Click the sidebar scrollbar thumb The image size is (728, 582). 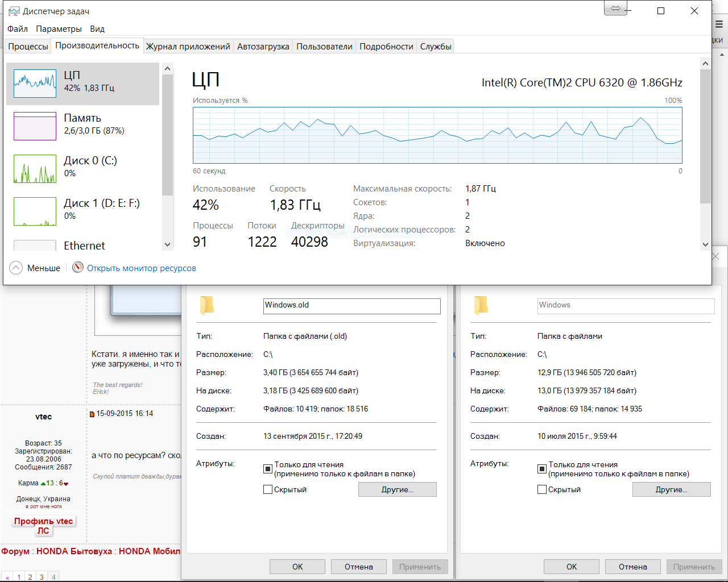pyautogui.click(x=167, y=135)
